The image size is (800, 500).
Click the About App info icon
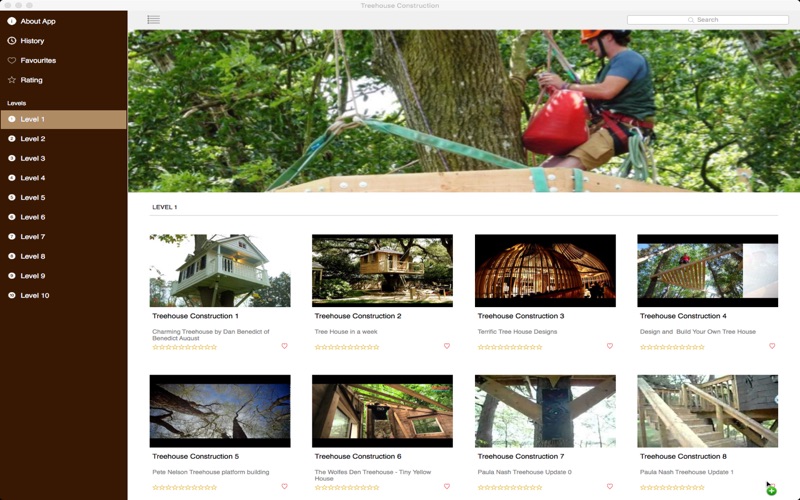pyautogui.click(x=12, y=21)
